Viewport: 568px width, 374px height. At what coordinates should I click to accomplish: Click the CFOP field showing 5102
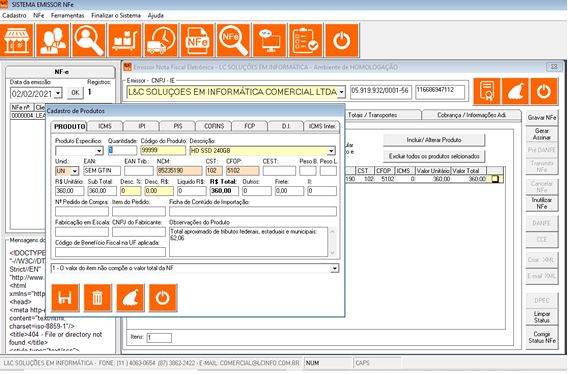point(242,171)
